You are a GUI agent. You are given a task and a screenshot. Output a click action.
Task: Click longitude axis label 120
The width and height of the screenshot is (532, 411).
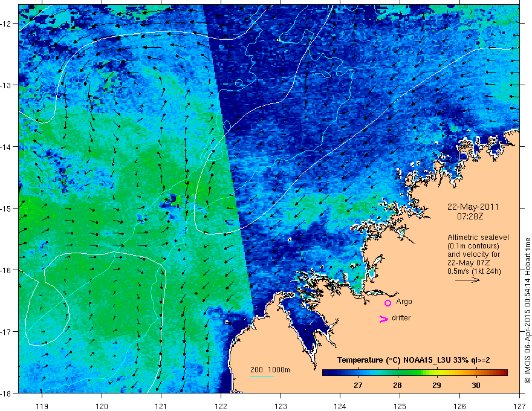[x=102, y=406]
